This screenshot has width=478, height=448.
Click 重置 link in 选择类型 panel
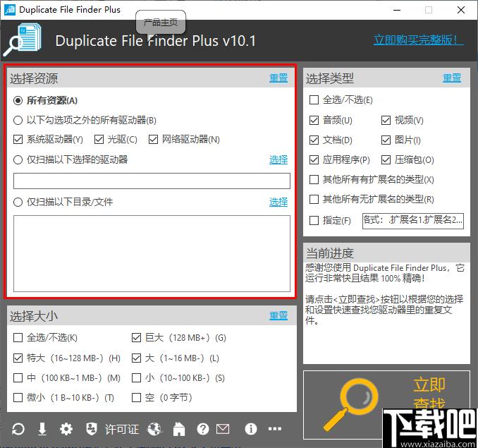(452, 78)
